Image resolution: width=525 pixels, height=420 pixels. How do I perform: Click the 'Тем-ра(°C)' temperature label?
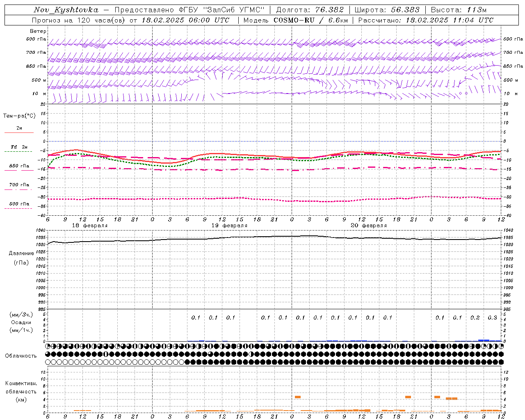[x=19, y=116]
